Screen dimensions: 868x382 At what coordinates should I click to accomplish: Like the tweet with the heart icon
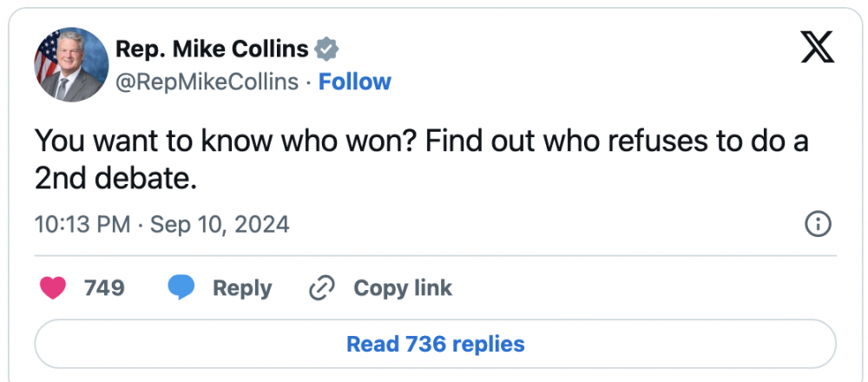[x=54, y=288]
